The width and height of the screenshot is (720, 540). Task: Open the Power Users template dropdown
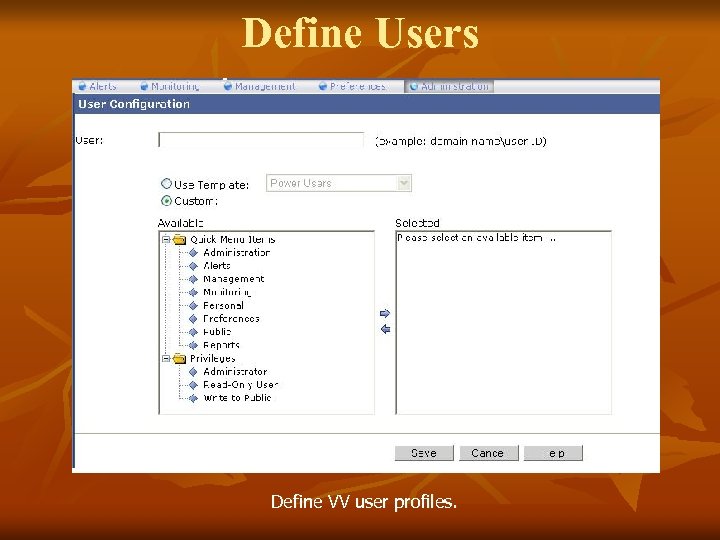tap(339, 183)
